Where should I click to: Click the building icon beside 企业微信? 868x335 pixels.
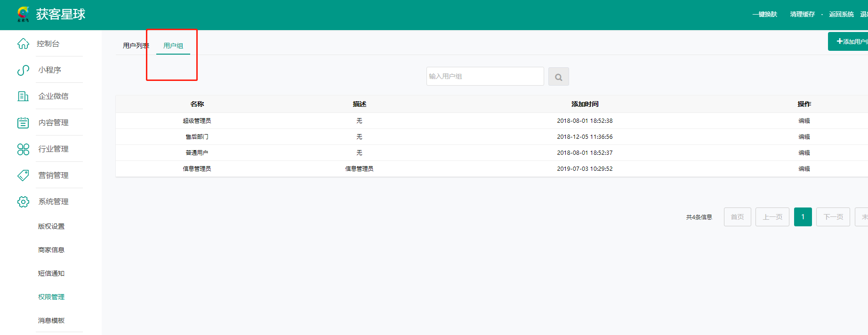(x=23, y=96)
